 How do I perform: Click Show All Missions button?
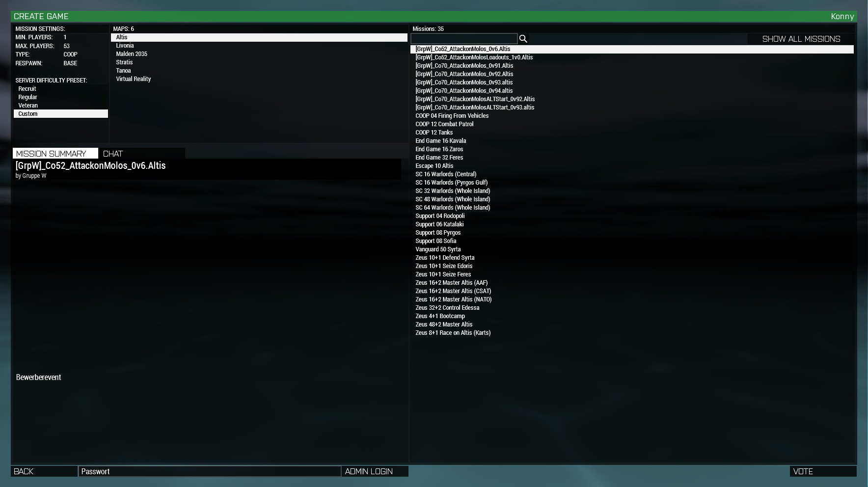[801, 39]
